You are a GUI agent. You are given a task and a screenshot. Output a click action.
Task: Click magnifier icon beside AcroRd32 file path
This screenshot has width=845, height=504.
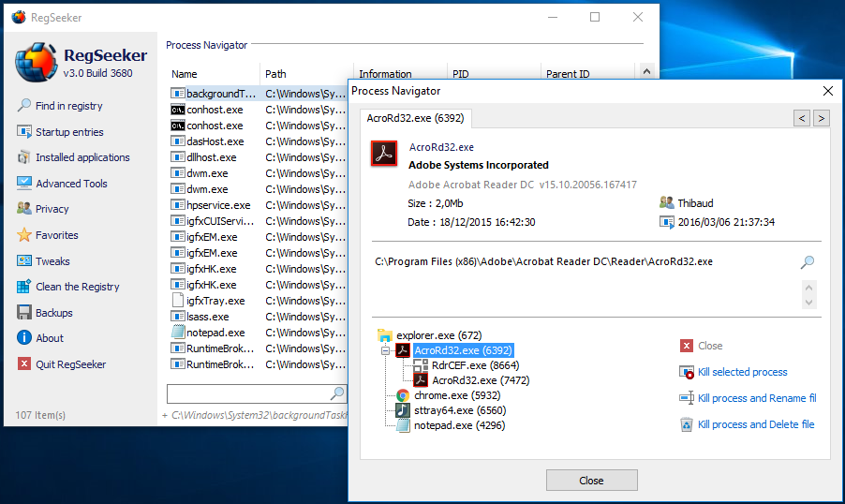pos(808,262)
